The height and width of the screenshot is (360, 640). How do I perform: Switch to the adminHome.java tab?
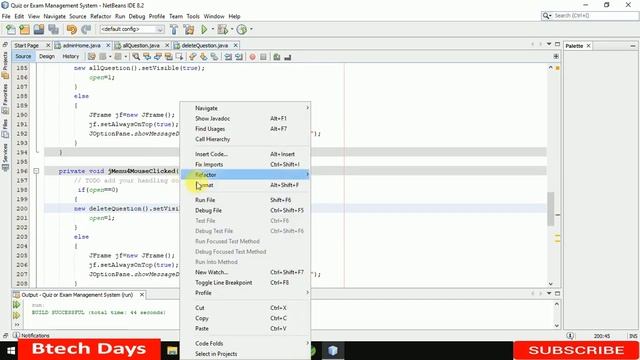click(81, 45)
